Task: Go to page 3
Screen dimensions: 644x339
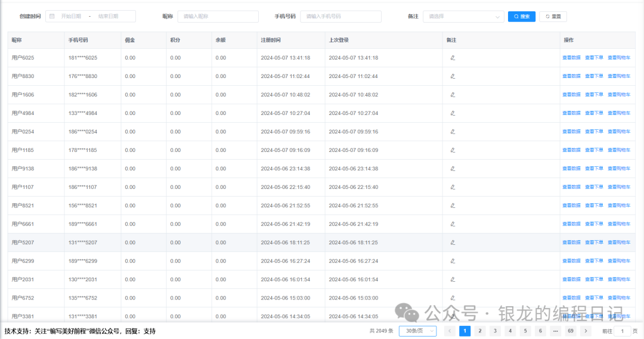Action: coord(495,331)
